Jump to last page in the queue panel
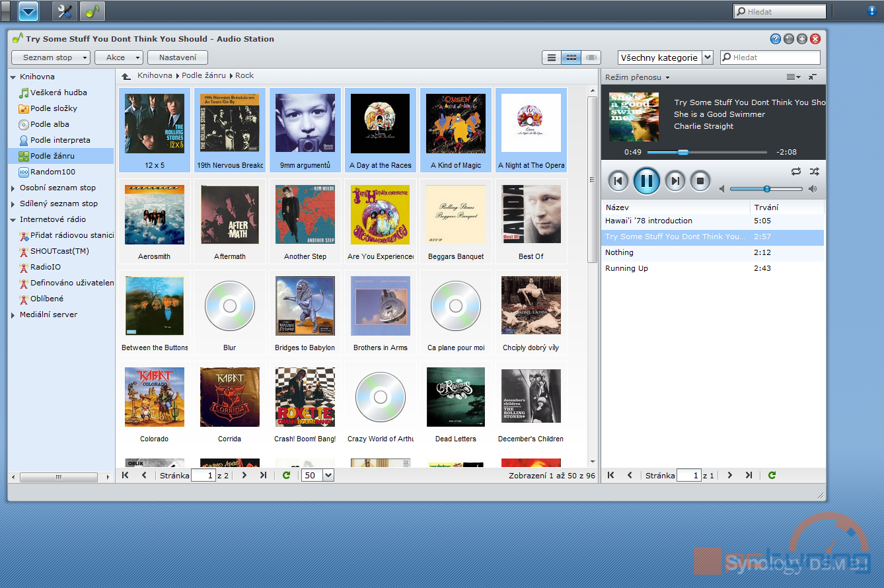 coord(749,475)
